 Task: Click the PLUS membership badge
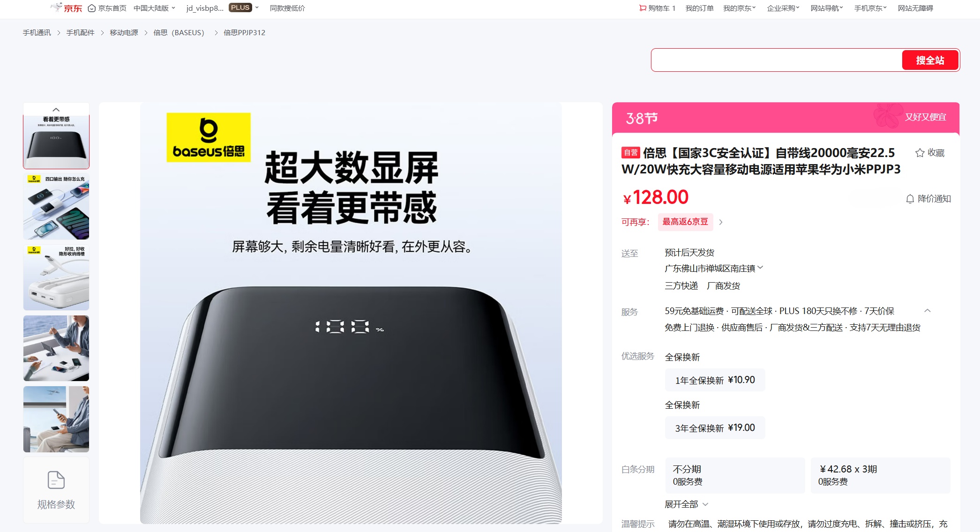point(240,7)
